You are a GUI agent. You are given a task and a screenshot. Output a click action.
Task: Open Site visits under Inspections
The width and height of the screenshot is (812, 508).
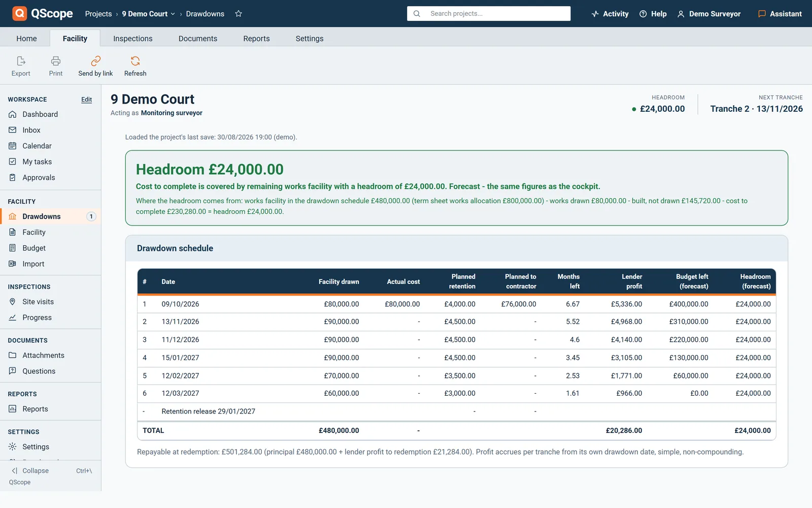(x=50, y=302)
